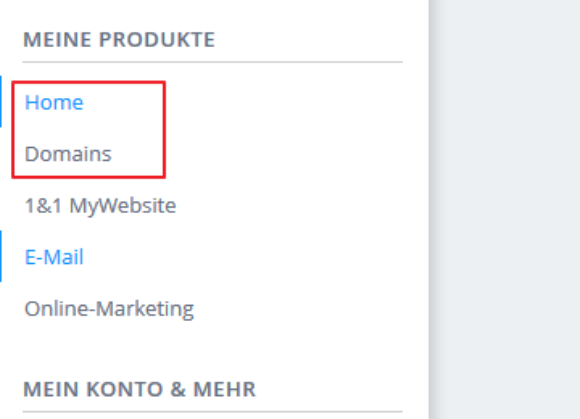
Task: Navigate to Domains from product list
Action: point(68,154)
